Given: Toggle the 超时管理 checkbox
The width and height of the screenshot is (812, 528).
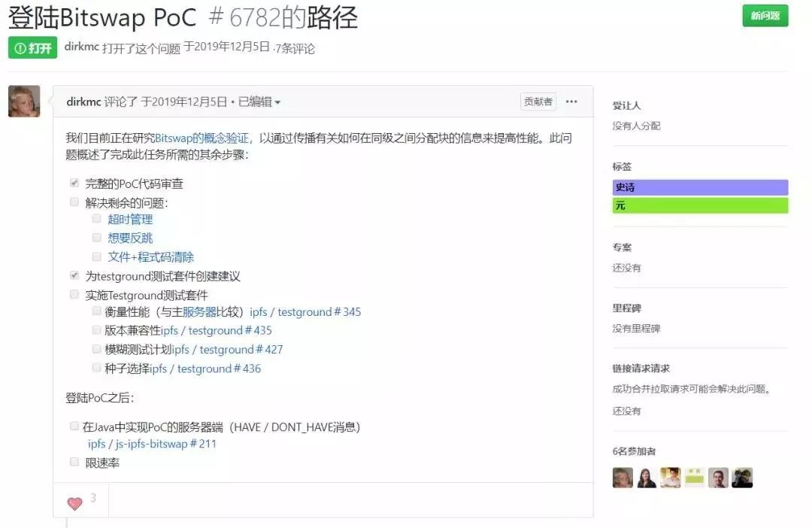Looking at the screenshot, I should click(x=97, y=219).
